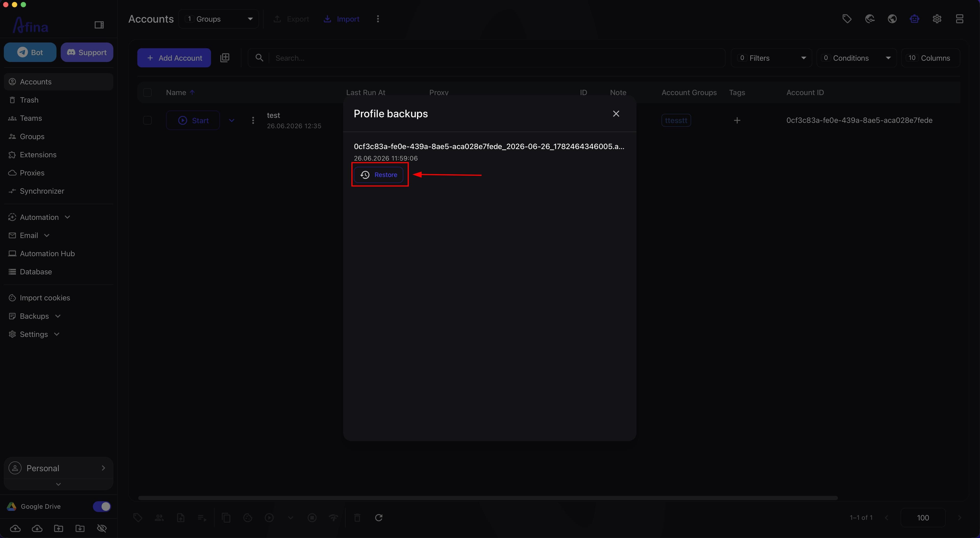The image size is (980, 538).
Task: Click the rows per page field 100
Action: (x=923, y=517)
